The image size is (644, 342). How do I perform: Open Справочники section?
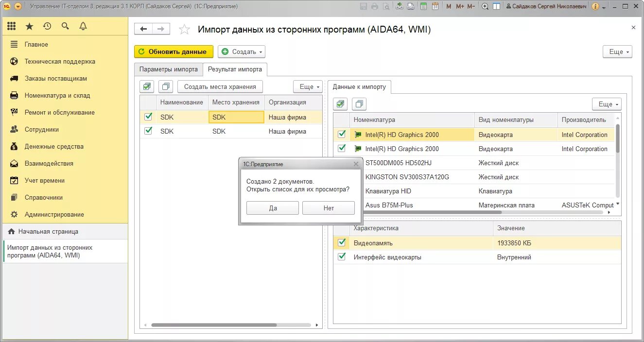(65, 197)
